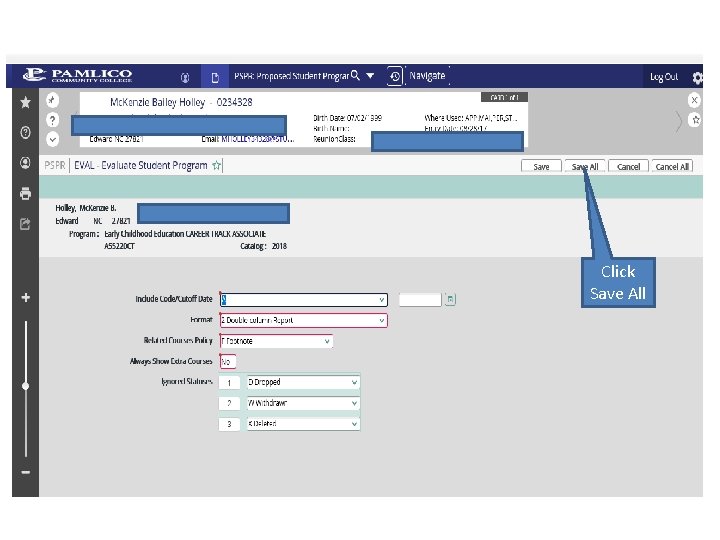Click the program code A55220CT text
The width and height of the screenshot is (720, 540).
coord(119,246)
